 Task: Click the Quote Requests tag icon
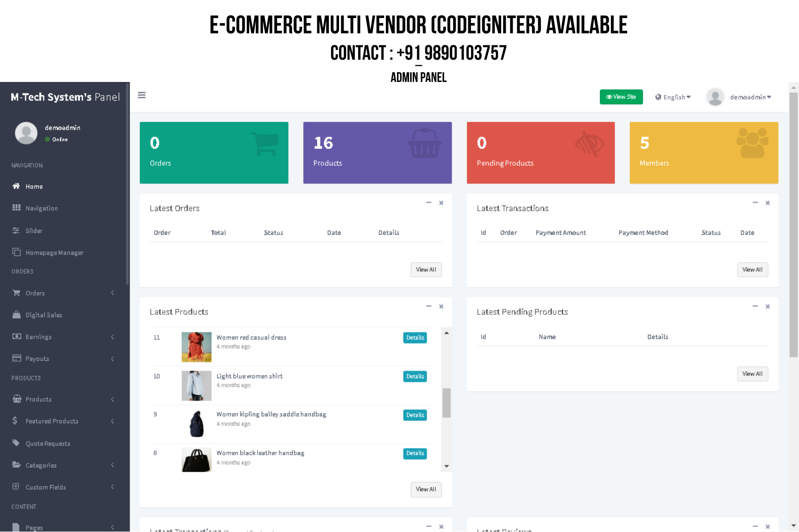(16, 443)
